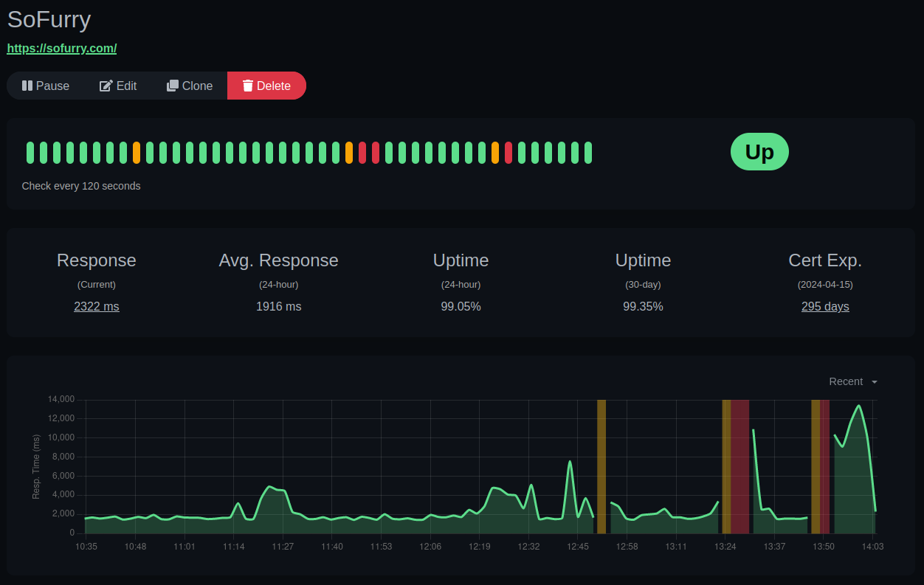The image size is (924, 585).
Task: Click the 12:19 x-axis label
Action: pos(480,547)
